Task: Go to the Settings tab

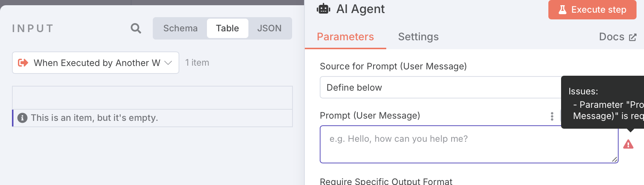Action: click(x=418, y=37)
